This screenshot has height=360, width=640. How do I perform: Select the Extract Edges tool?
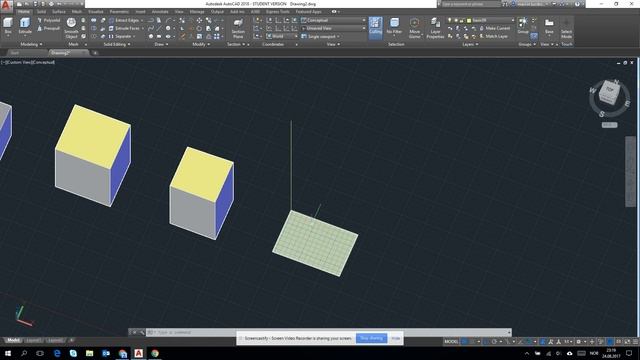(124, 20)
